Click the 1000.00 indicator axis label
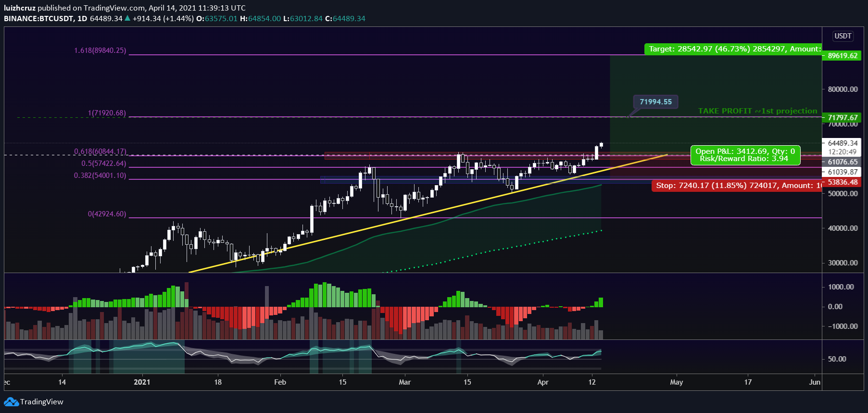Viewport: 868px width, 413px height. coord(841,287)
